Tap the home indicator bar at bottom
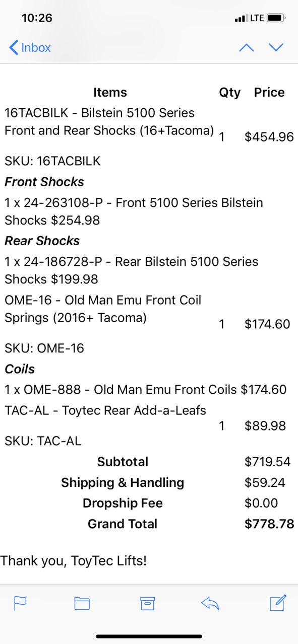 (149, 636)
